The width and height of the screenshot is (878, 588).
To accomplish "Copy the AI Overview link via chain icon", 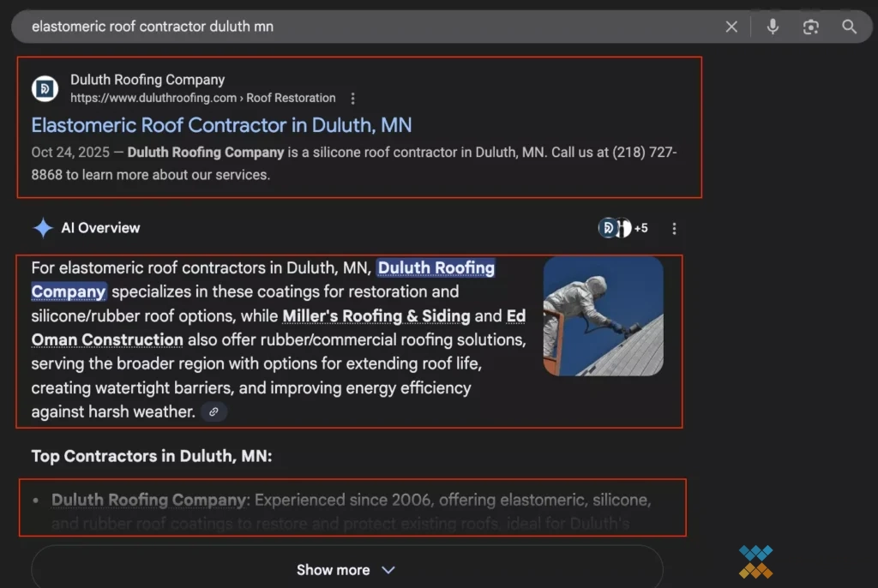I will 213,411.
